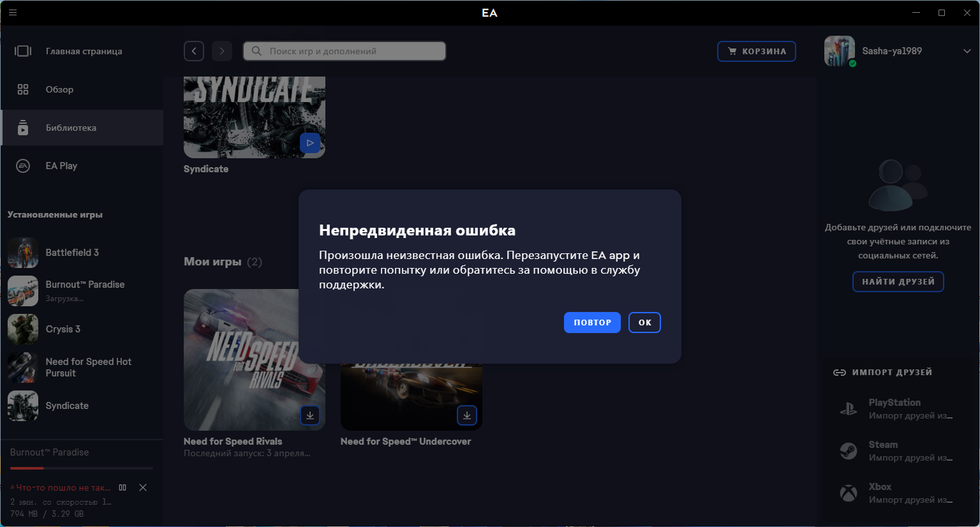980x527 pixels.
Task: Click the Burnout Paradise download panel title
Action: [50, 452]
